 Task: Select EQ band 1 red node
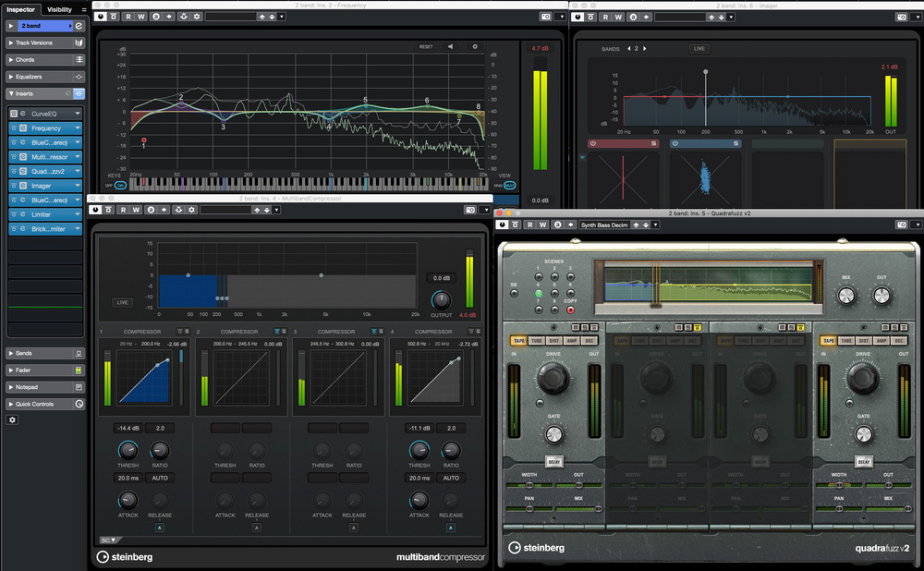(144, 140)
